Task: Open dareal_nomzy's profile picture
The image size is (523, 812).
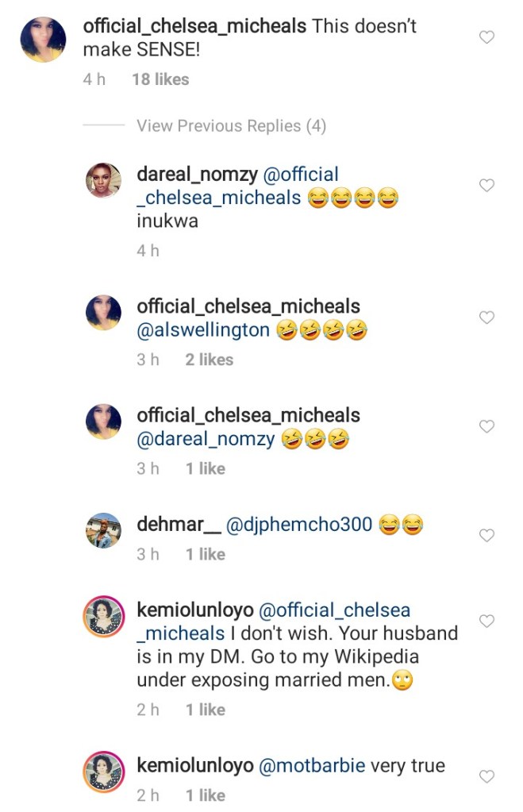Action: pyautogui.click(x=103, y=182)
